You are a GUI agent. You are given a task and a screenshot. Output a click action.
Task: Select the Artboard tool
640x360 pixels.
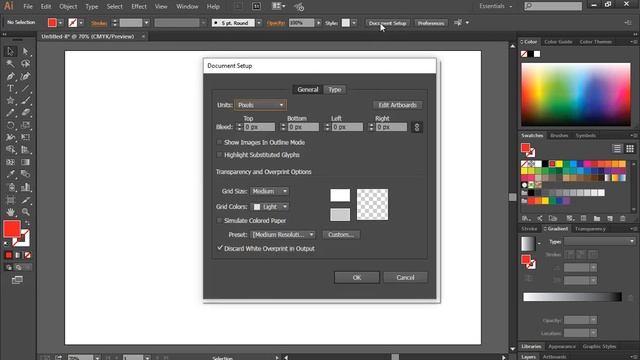(11, 200)
